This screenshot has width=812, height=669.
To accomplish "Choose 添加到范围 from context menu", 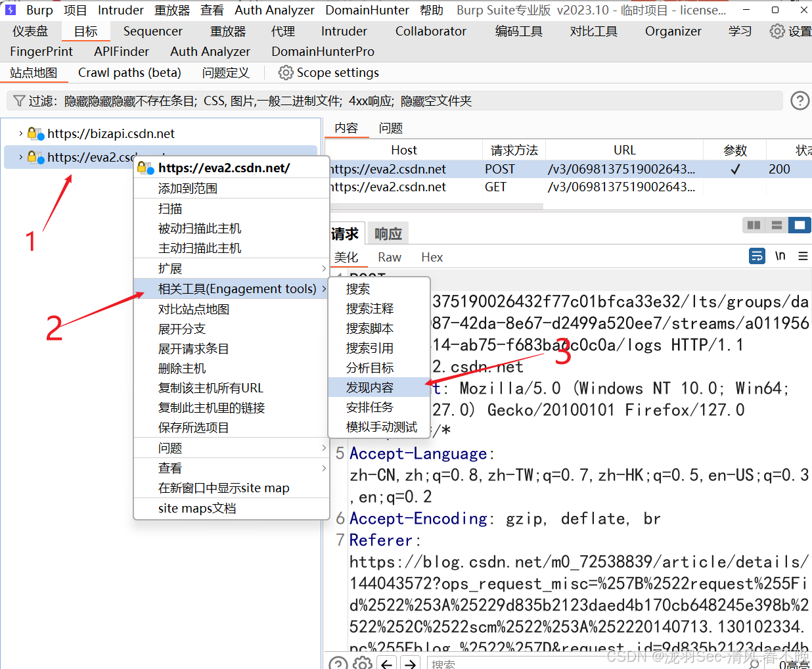I will (231, 188).
